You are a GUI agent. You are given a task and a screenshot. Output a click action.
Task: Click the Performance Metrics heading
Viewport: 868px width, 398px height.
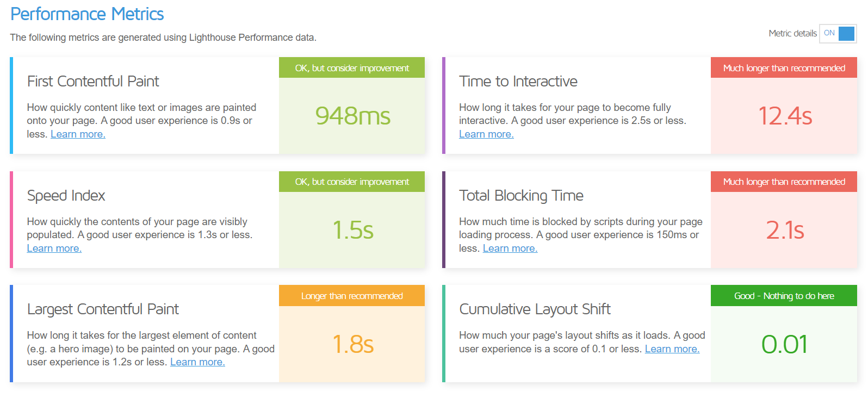pos(88,14)
